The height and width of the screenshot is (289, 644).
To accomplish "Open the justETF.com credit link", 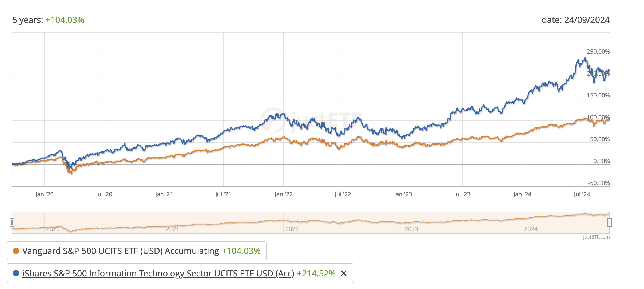I will pyautogui.click(x=596, y=237).
